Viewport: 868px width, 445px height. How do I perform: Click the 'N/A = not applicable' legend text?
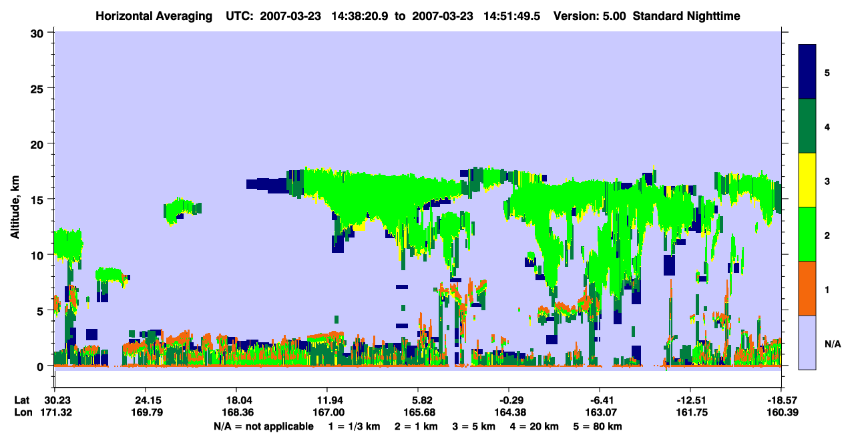tap(263, 426)
